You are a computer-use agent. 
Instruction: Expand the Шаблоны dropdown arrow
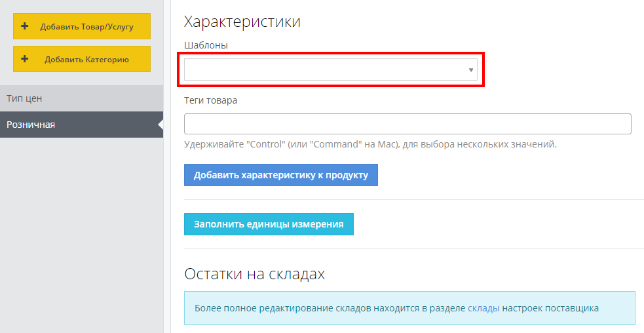pos(470,70)
